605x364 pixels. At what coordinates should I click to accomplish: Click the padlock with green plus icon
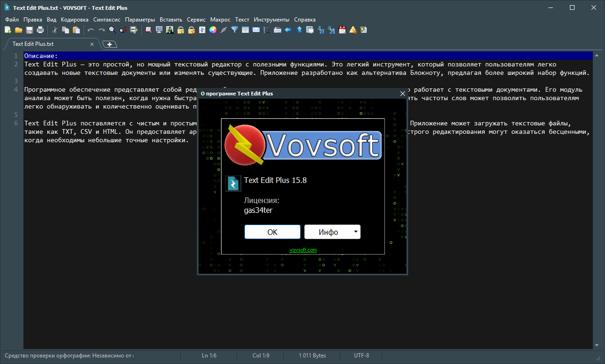coord(181,30)
